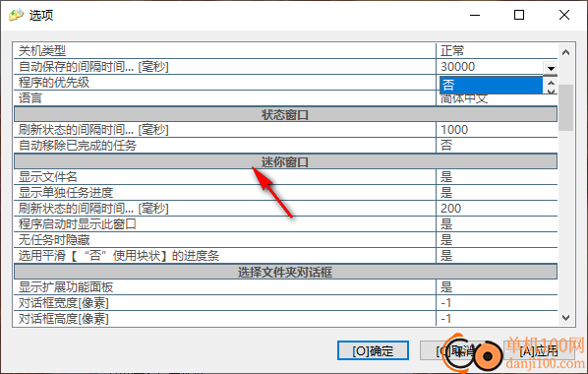Edit the 1000 refresh interval value
The width and height of the screenshot is (588, 374).
(x=454, y=130)
